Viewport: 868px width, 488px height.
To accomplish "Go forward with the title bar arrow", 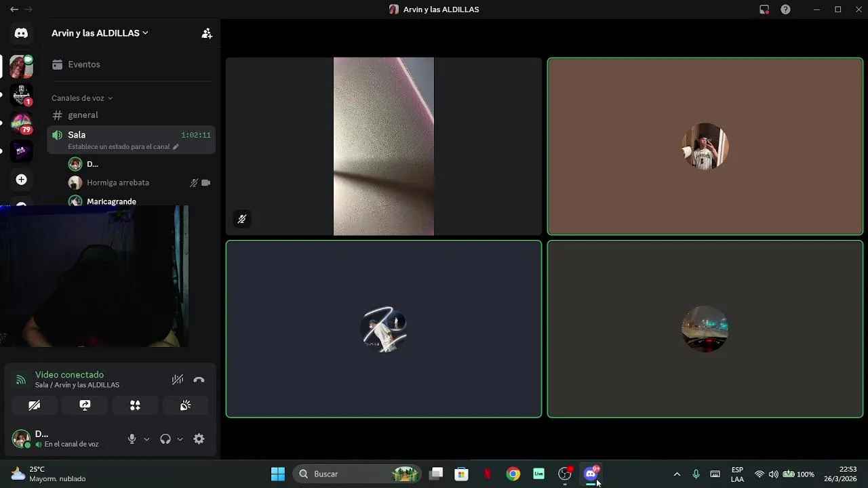I will [28, 9].
